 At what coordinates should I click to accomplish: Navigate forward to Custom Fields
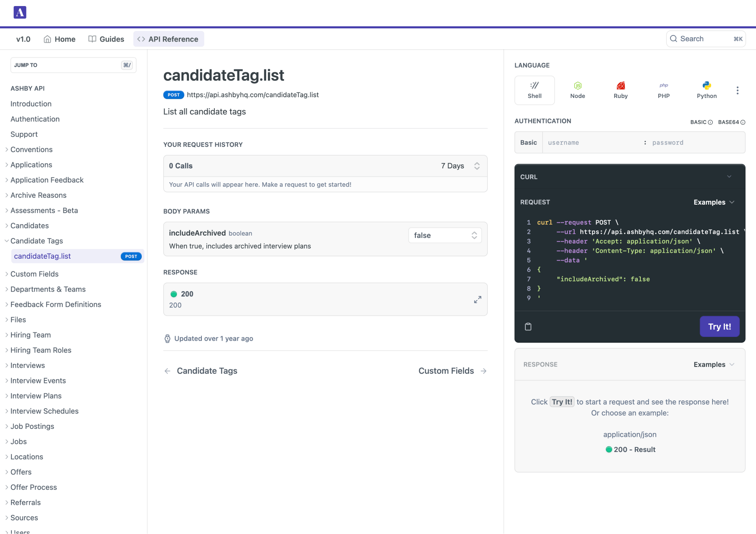[446, 371]
